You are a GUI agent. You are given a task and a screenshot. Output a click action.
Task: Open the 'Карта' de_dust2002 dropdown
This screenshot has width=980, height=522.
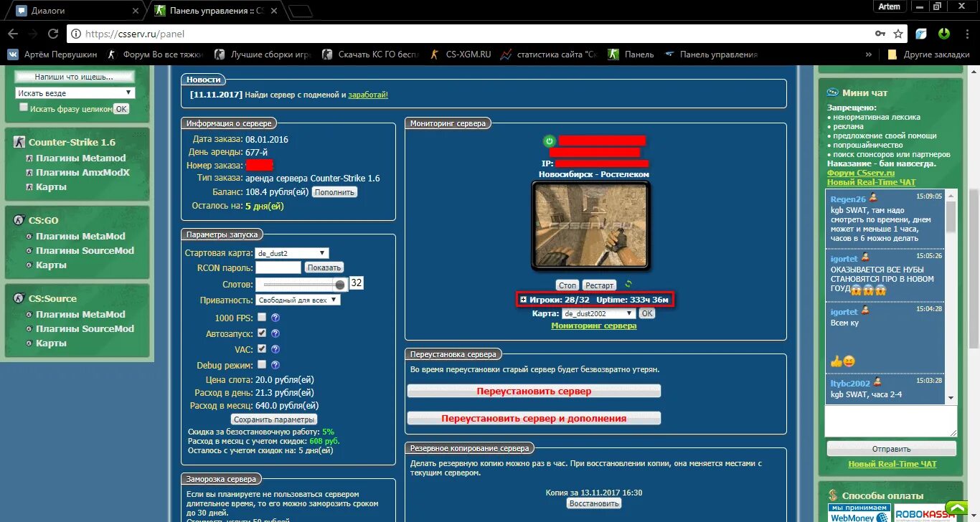(599, 313)
